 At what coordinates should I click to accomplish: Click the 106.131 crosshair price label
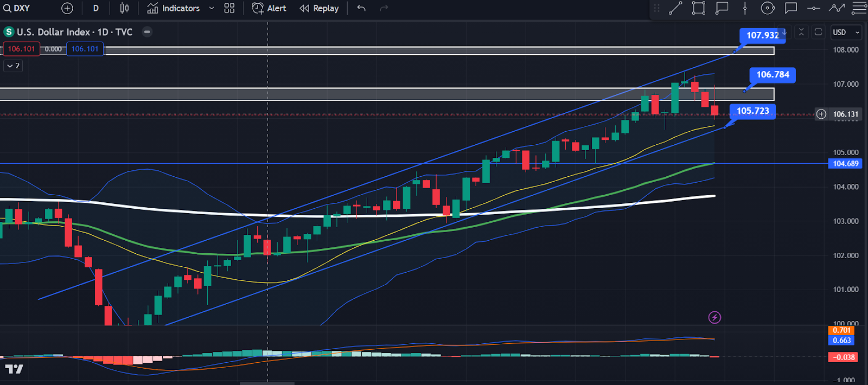coord(846,114)
